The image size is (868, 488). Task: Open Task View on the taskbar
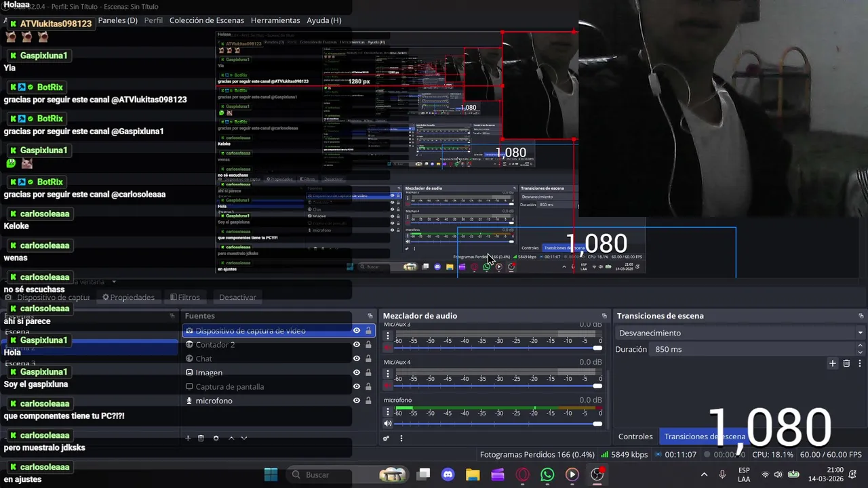(x=423, y=474)
